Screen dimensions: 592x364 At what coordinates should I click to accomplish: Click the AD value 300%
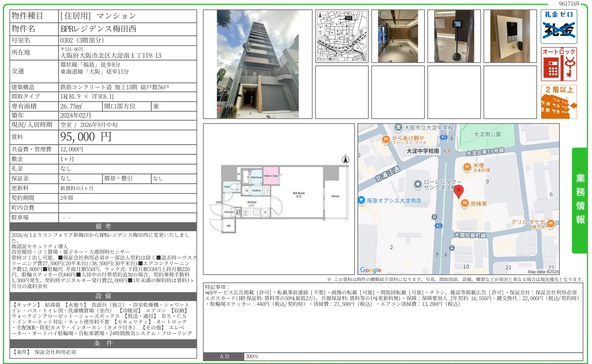tap(252, 357)
